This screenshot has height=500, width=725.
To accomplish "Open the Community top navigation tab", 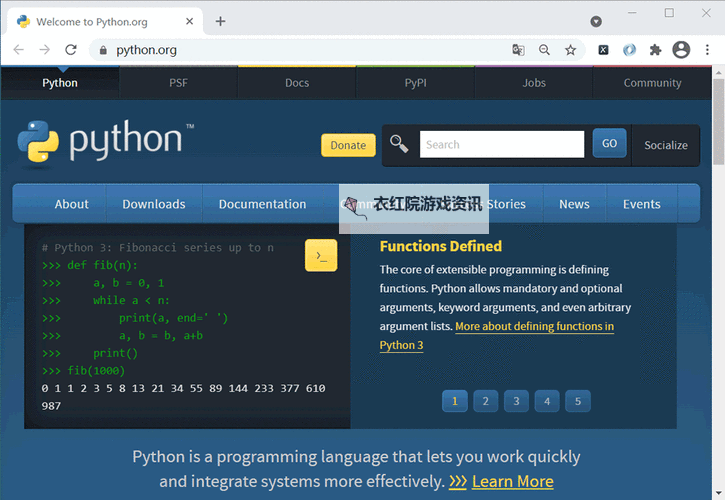I will [652, 83].
